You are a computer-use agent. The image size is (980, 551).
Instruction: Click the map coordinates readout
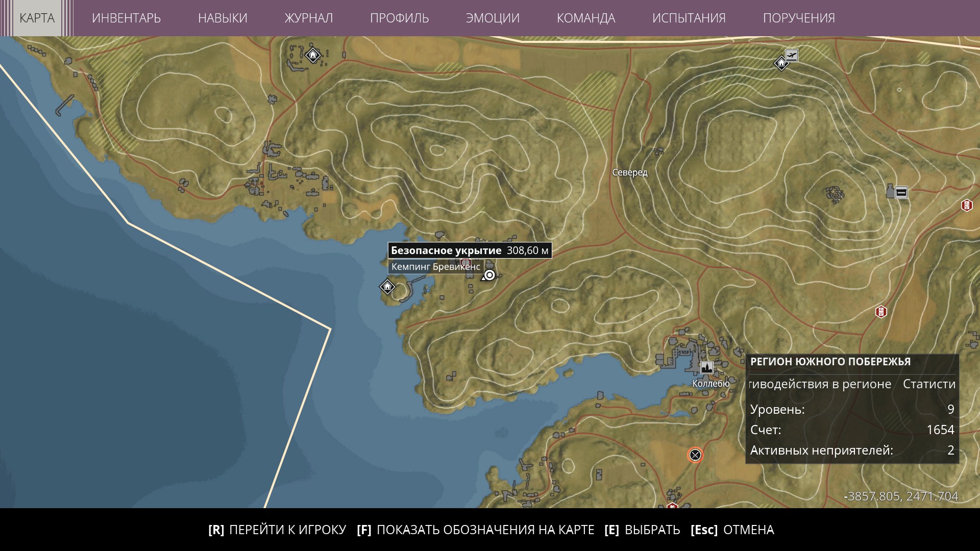[901, 496]
